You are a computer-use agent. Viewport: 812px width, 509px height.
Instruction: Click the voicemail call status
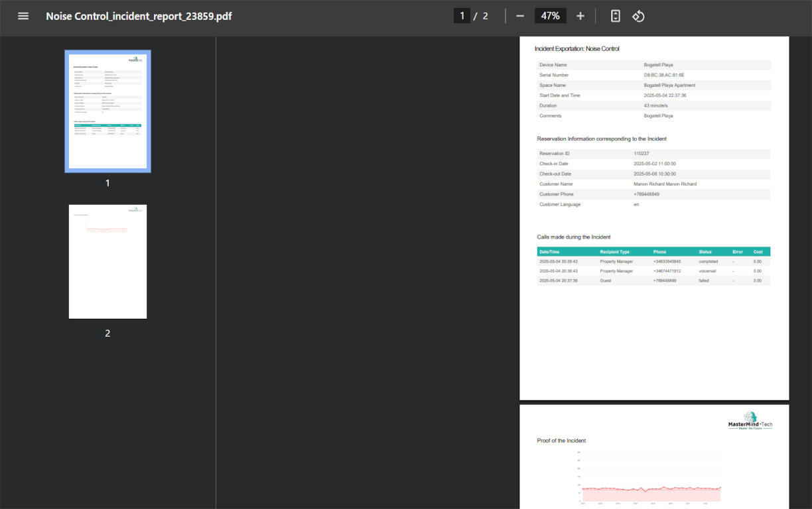tap(707, 271)
